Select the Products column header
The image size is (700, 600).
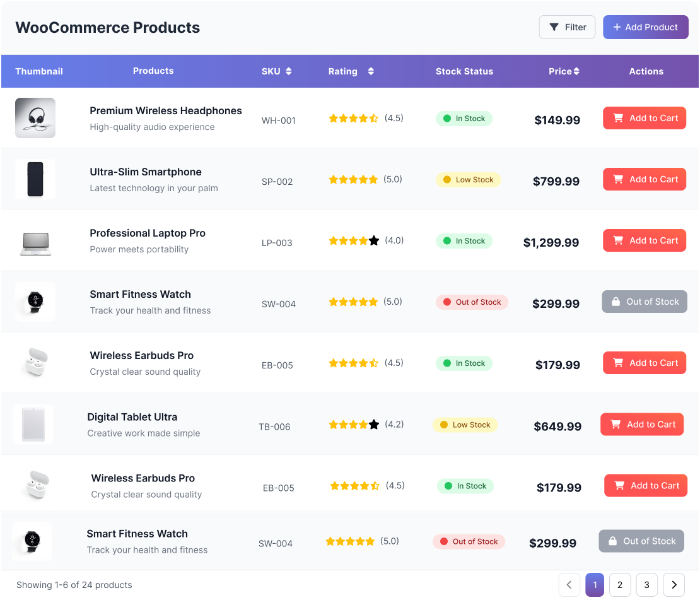pos(153,71)
